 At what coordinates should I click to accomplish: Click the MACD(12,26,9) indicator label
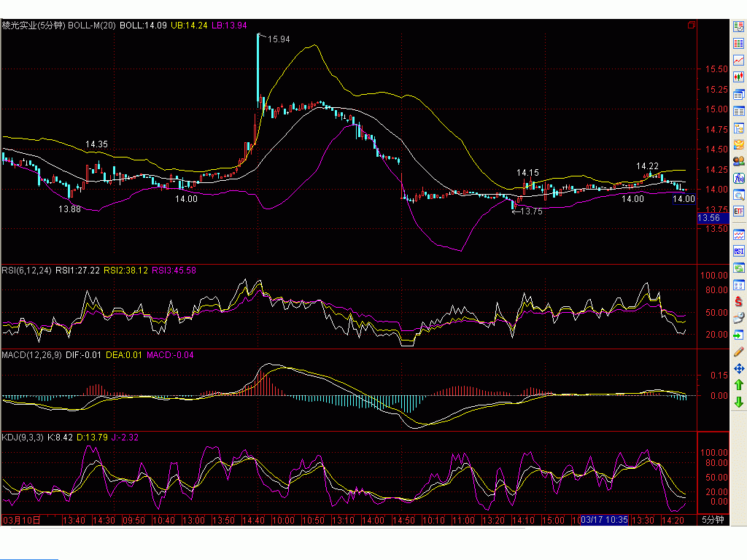[x=31, y=355]
